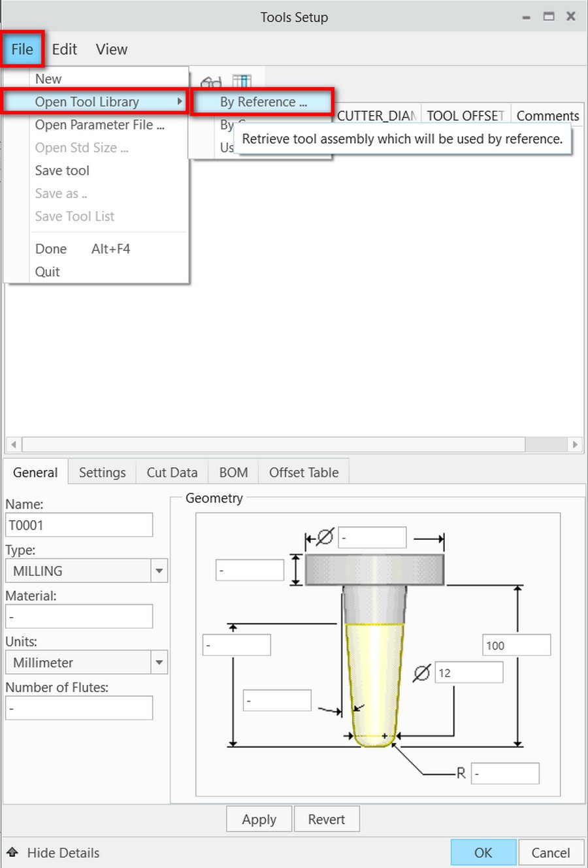Click the side angle field near taper arrow
The image size is (588, 868).
click(277, 701)
